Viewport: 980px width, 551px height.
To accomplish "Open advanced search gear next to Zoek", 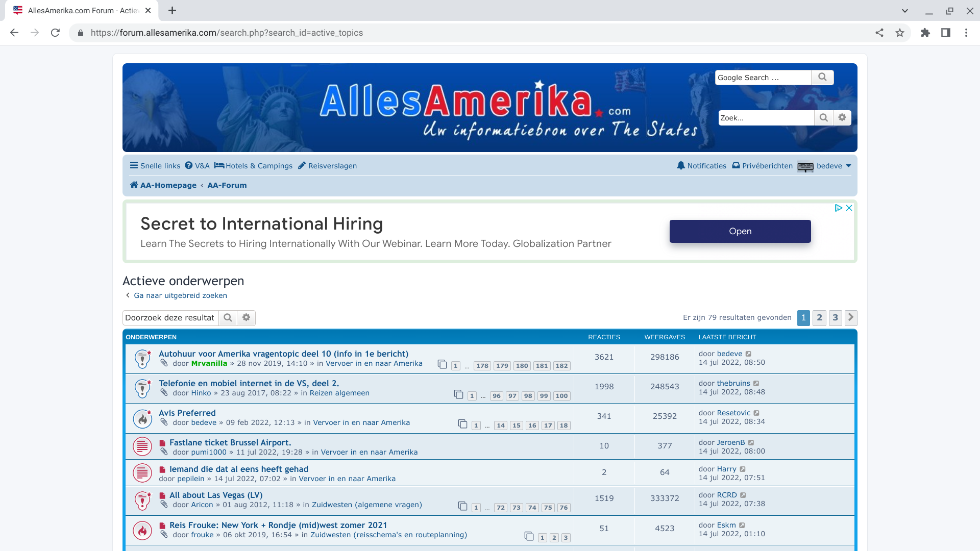I will (842, 118).
